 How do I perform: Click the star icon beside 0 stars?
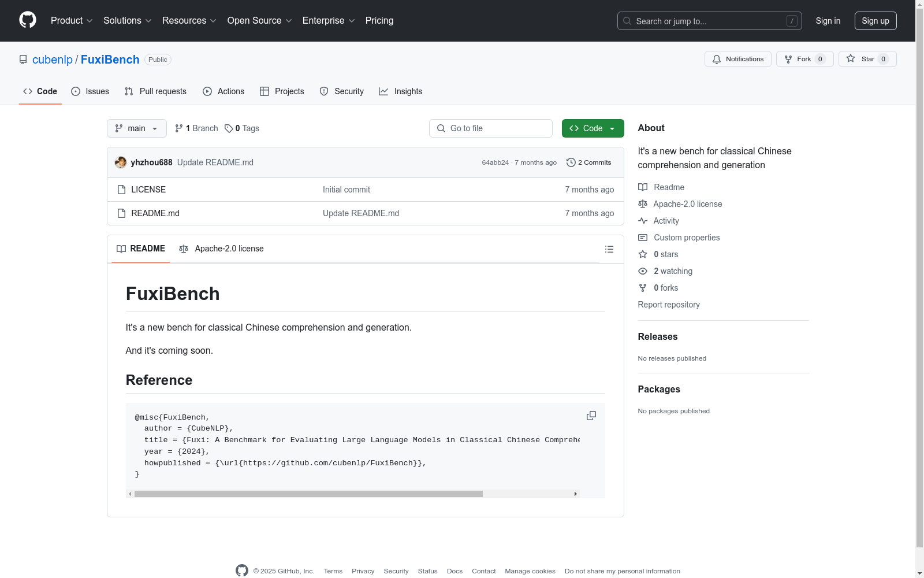coord(643,254)
